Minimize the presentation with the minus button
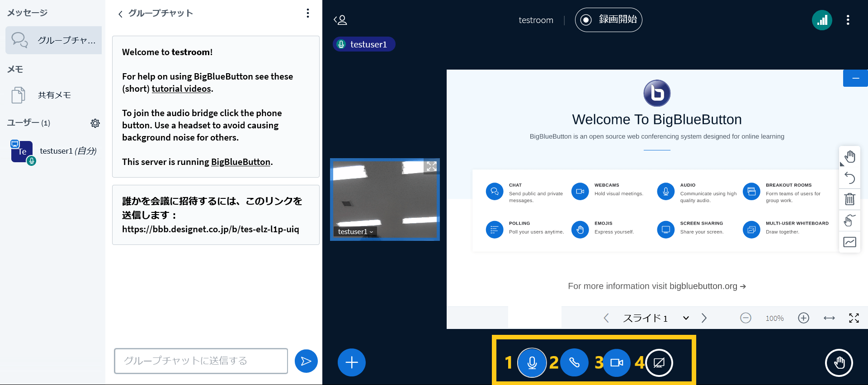 [855, 78]
